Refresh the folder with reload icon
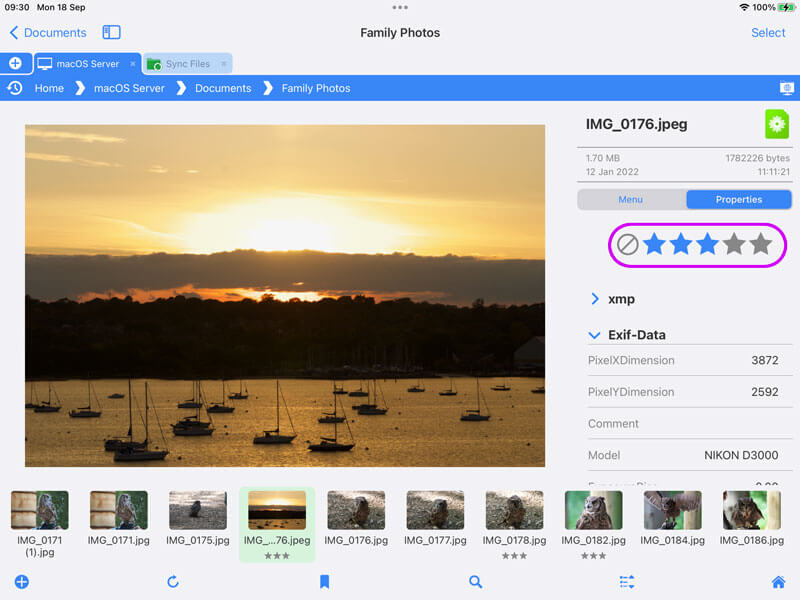The width and height of the screenshot is (800, 600). click(x=173, y=582)
